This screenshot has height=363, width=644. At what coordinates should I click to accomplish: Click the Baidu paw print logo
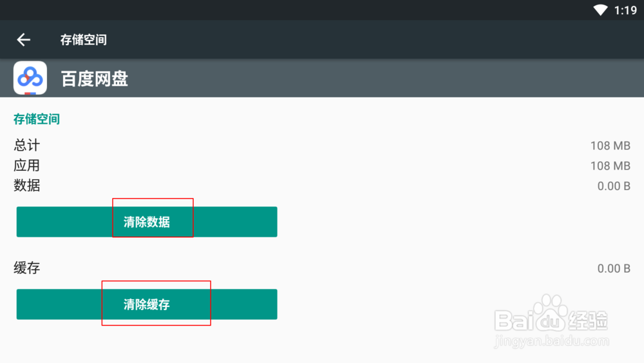[551, 313]
